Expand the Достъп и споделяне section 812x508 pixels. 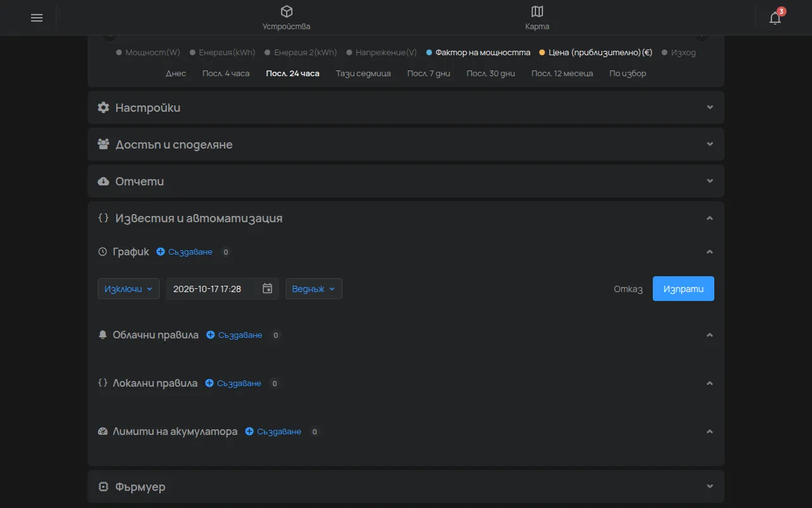[x=406, y=144]
